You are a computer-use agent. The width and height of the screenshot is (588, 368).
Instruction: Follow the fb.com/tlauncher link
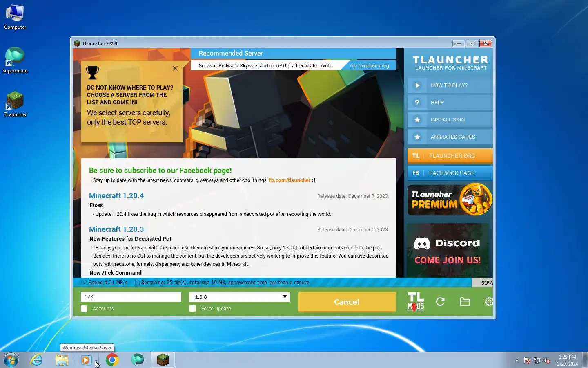pyautogui.click(x=290, y=180)
